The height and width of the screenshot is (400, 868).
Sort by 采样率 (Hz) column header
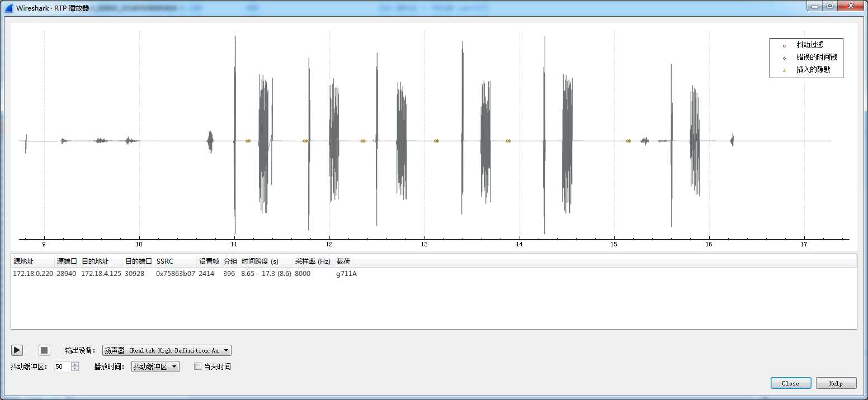[x=313, y=261]
